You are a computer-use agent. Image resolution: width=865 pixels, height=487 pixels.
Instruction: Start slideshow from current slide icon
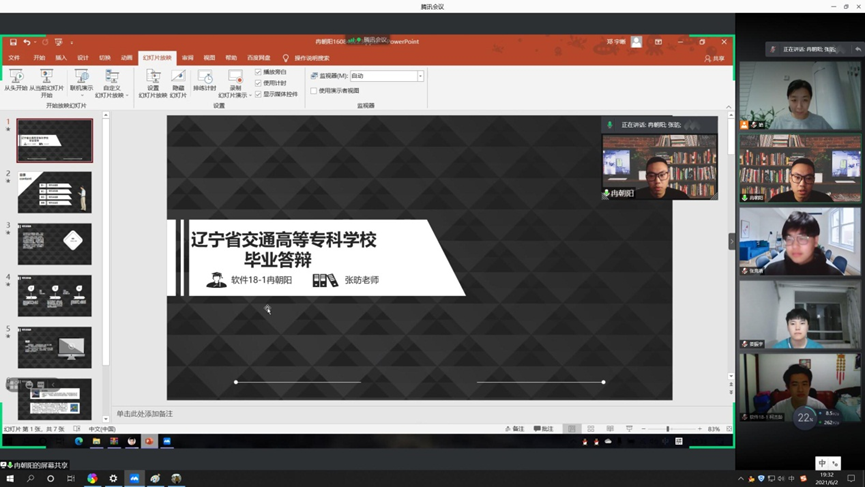[46, 81]
